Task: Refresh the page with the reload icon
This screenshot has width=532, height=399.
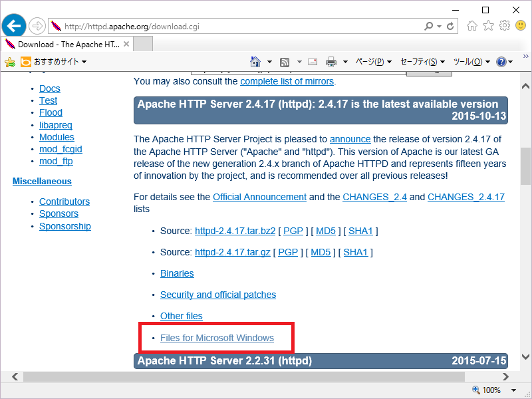Action: [x=450, y=26]
